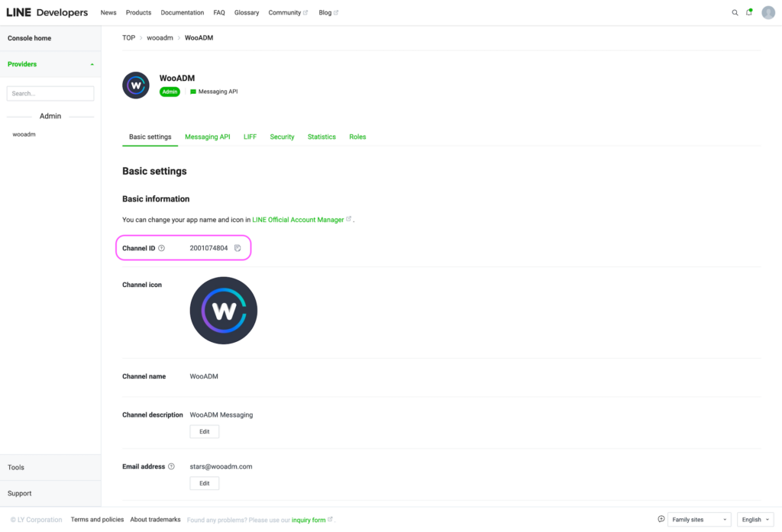Viewport: 782px width, 532px height.
Task: View the WooADM channel icon image
Action: [x=223, y=310]
